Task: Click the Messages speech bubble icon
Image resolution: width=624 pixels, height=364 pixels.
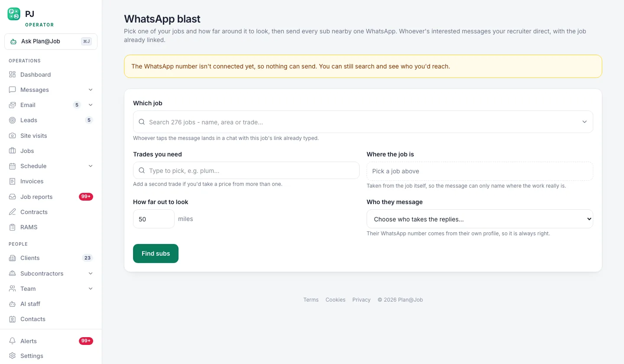Action: click(12, 90)
